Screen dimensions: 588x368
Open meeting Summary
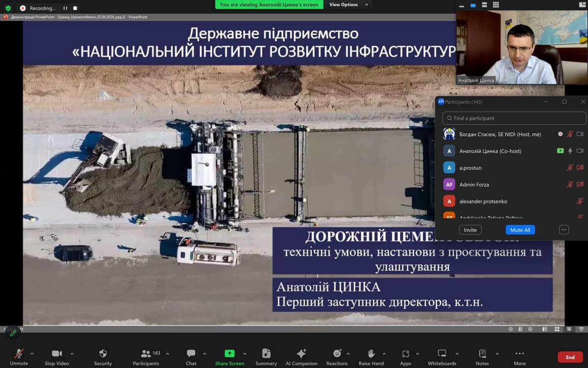click(266, 354)
